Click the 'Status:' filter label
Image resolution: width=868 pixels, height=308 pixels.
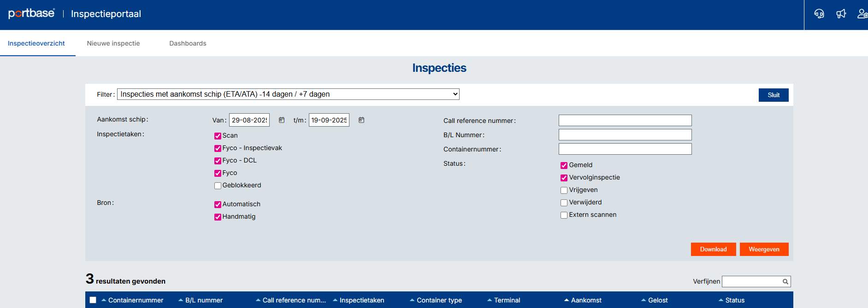tap(455, 163)
